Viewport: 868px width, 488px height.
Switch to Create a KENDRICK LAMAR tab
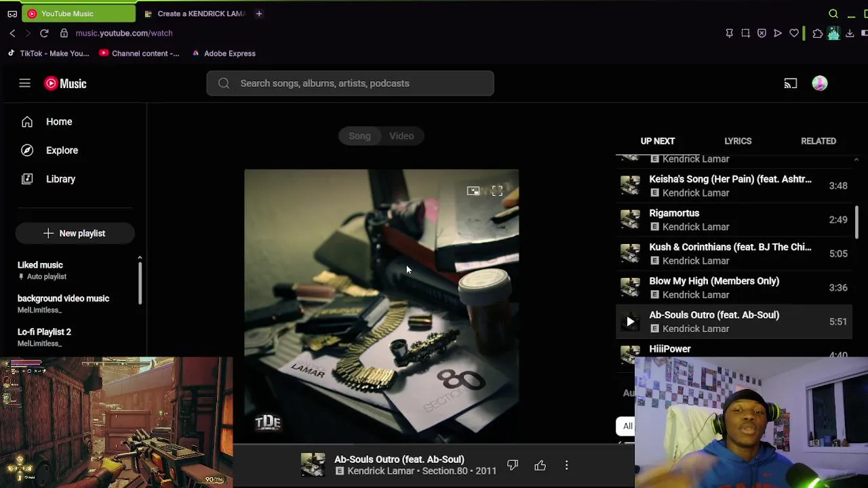(x=195, y=14)
